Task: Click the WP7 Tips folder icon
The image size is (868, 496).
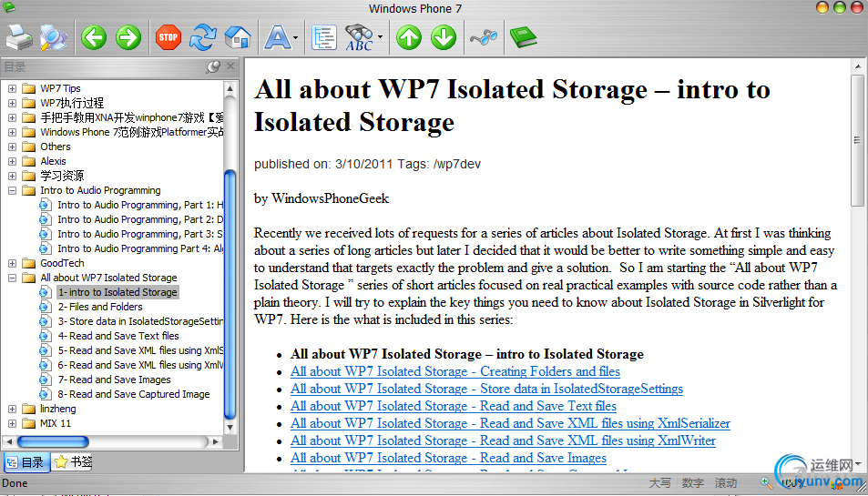Action: (x=29, y=88)
